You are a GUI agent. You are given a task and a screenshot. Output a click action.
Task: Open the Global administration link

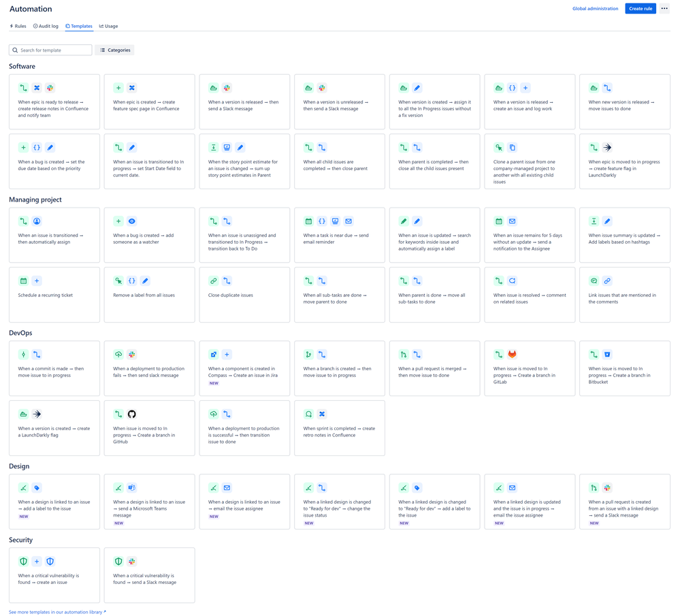point(595,8)
